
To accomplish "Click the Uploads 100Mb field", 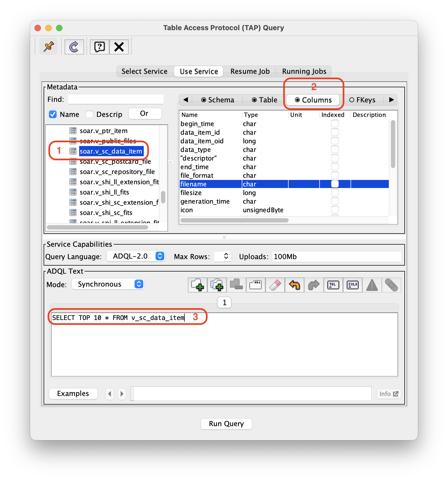I will click(337, 256).
